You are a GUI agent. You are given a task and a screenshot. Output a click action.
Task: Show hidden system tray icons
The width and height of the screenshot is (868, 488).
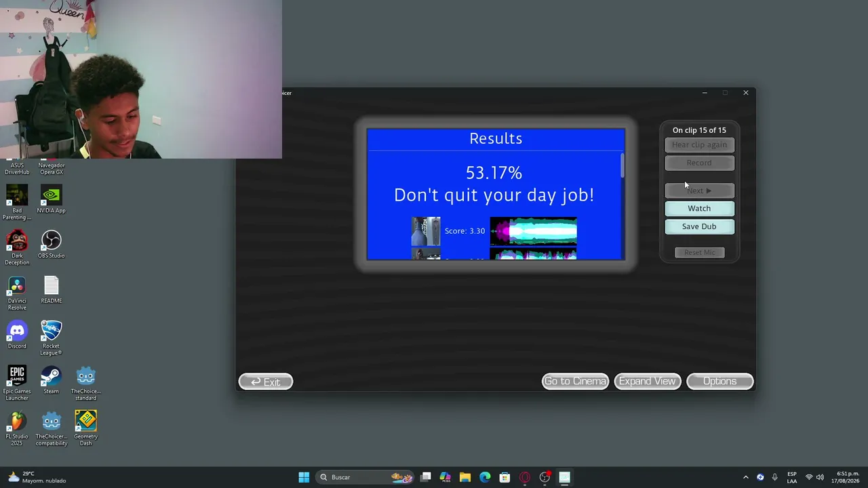pyautogui.click(x=746, y=477)
